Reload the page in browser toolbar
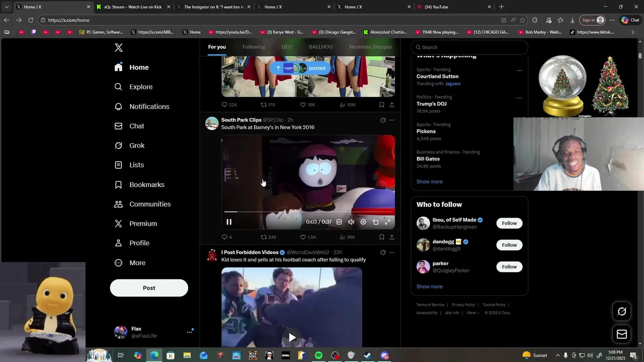The width and height of the screenshot is (644, 362). coord(31,20)
